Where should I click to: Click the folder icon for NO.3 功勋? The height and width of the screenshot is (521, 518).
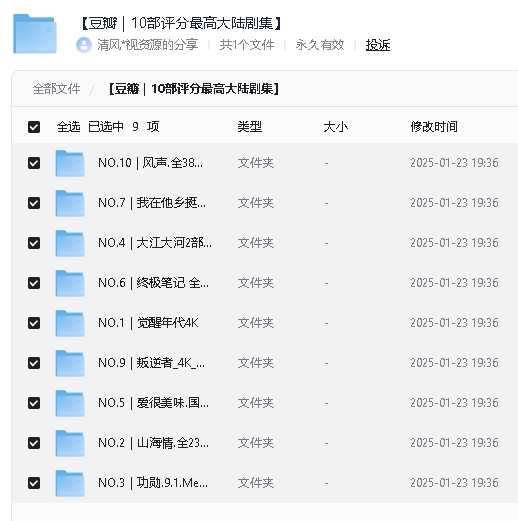point(70,483)
